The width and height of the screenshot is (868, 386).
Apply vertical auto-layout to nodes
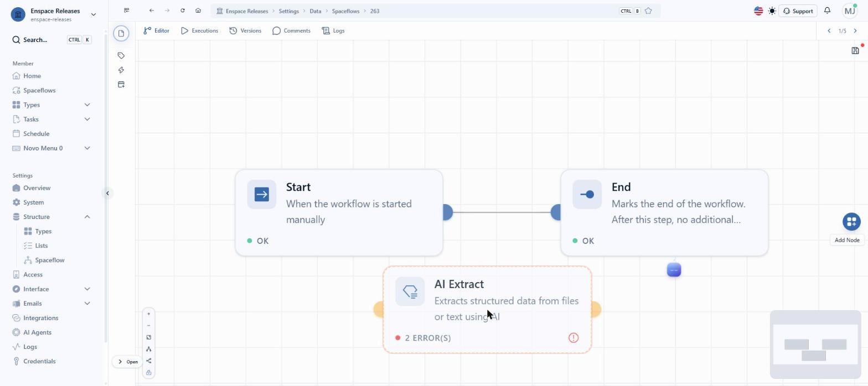[148, 349]
